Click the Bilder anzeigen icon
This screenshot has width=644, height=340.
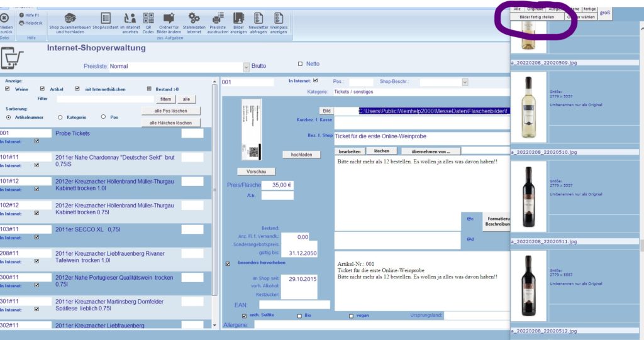(x=238, y=18)
